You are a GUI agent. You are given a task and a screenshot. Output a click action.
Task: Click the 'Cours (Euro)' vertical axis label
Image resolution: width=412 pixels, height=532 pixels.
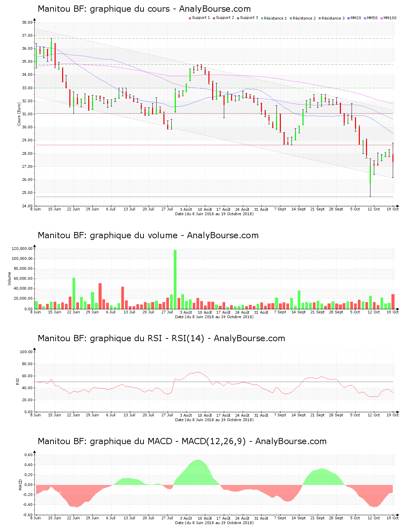point(19,114)
